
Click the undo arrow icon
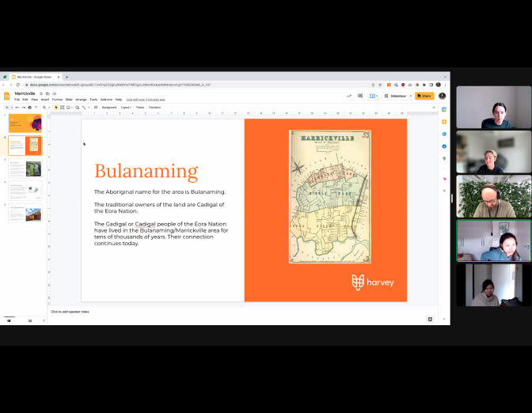pyautogui.click(x=17, y=107)
